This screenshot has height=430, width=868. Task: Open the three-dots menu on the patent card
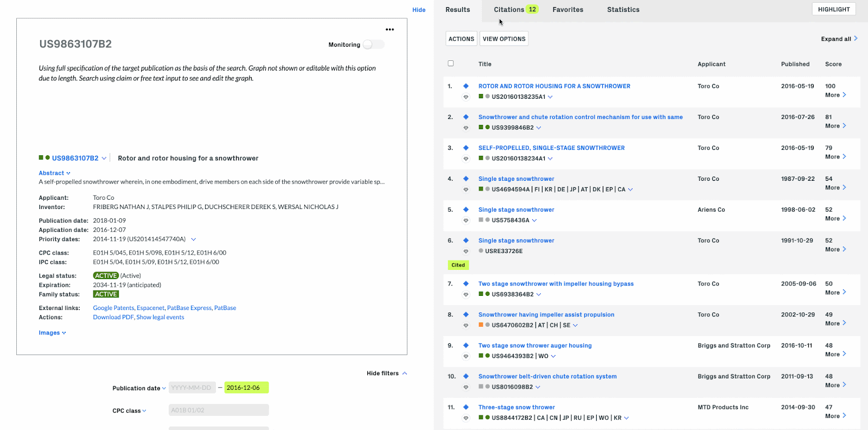[390, 30]
